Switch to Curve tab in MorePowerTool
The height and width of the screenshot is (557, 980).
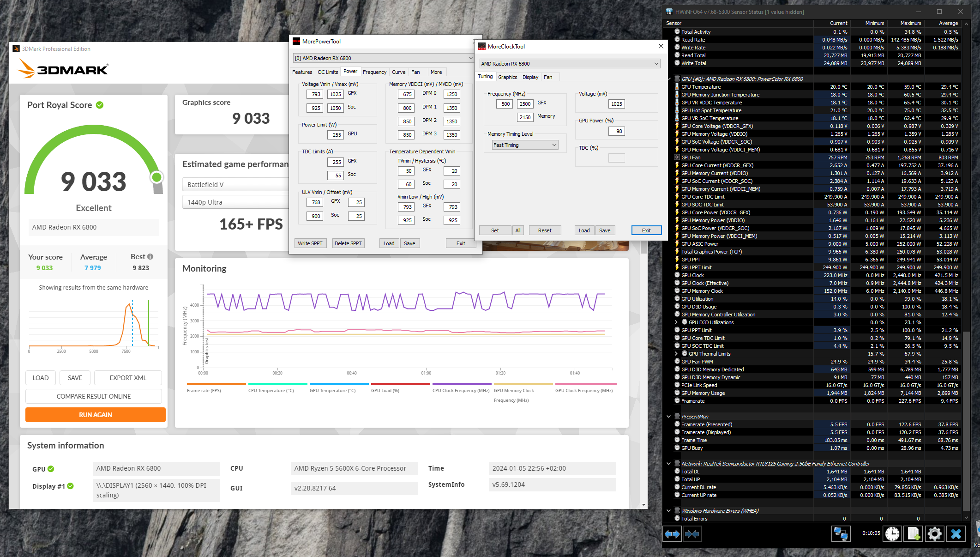click(x=398, y=72)
